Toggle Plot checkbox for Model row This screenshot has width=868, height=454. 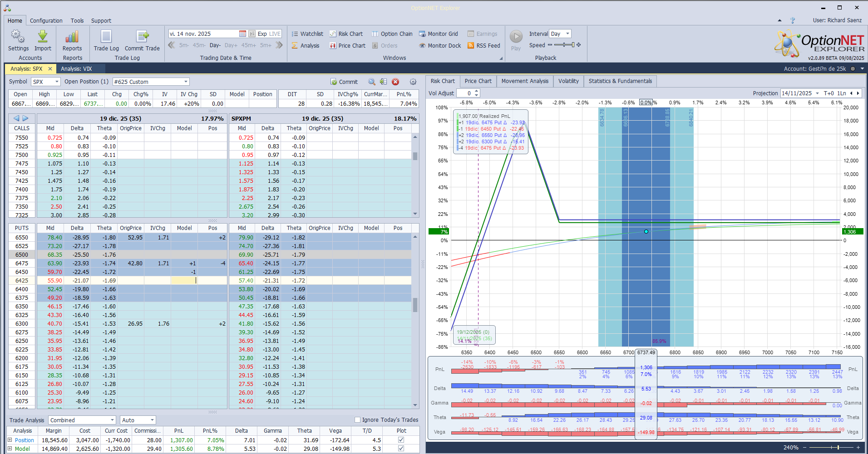(x=401, y=449)
